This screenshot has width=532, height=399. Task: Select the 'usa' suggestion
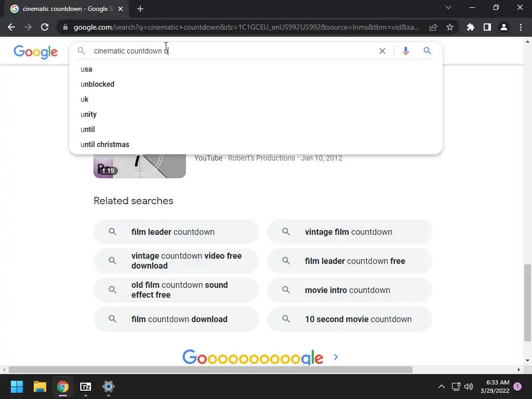tap(256, 69)
